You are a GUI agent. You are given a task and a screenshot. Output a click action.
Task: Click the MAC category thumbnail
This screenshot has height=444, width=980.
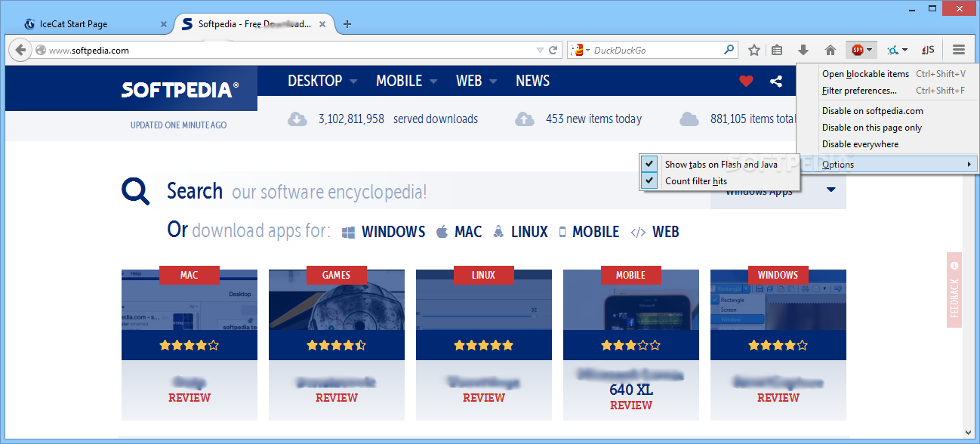point(190,301)
